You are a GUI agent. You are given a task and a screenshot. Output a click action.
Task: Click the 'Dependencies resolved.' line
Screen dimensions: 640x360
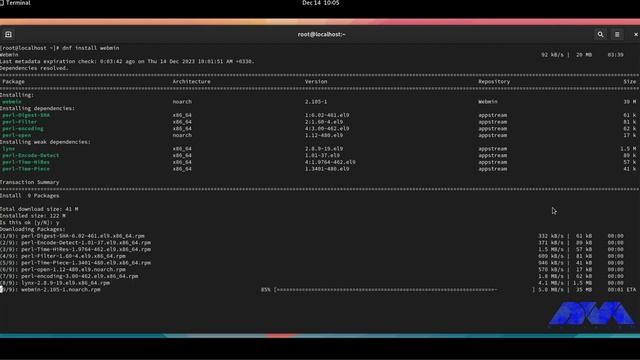coord(34,68)
